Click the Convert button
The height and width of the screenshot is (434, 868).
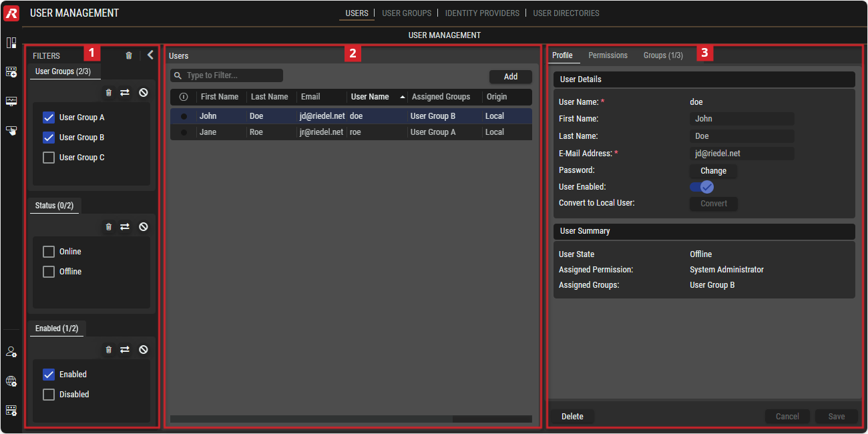coord(714,204)
